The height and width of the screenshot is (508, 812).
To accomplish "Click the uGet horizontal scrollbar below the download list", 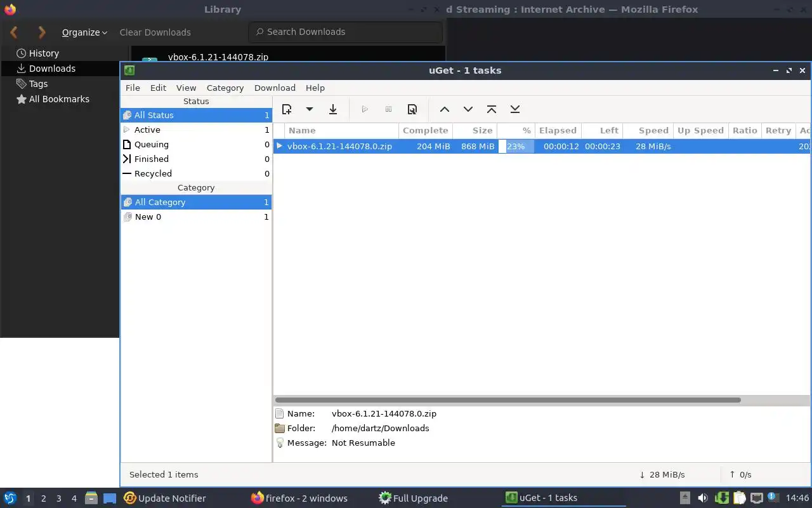I will 507,400.
